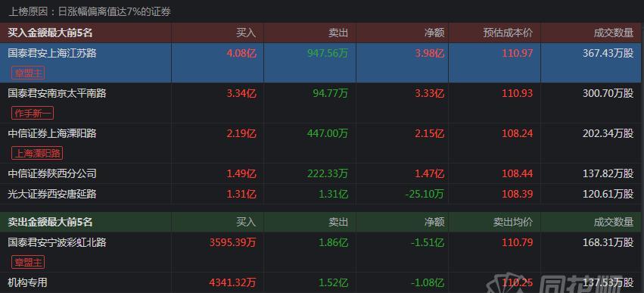Select 中信证券上海溧阳路 broker name
This screenshot has height=293, width=644.
point(52,133)
